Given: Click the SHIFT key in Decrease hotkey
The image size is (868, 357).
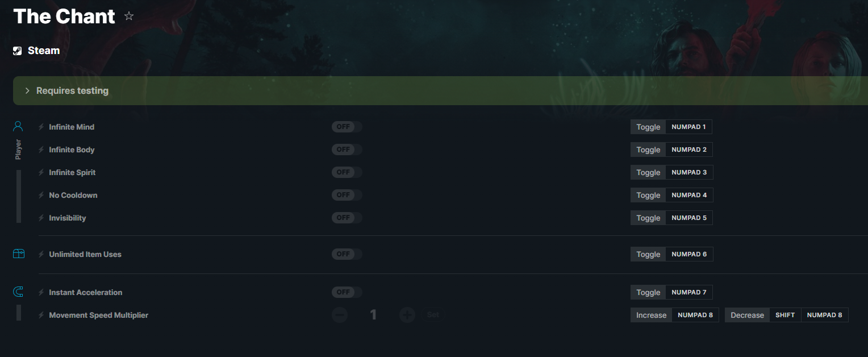Looking at the screenshot, I should pyautogui.click(x=785, y=315).
